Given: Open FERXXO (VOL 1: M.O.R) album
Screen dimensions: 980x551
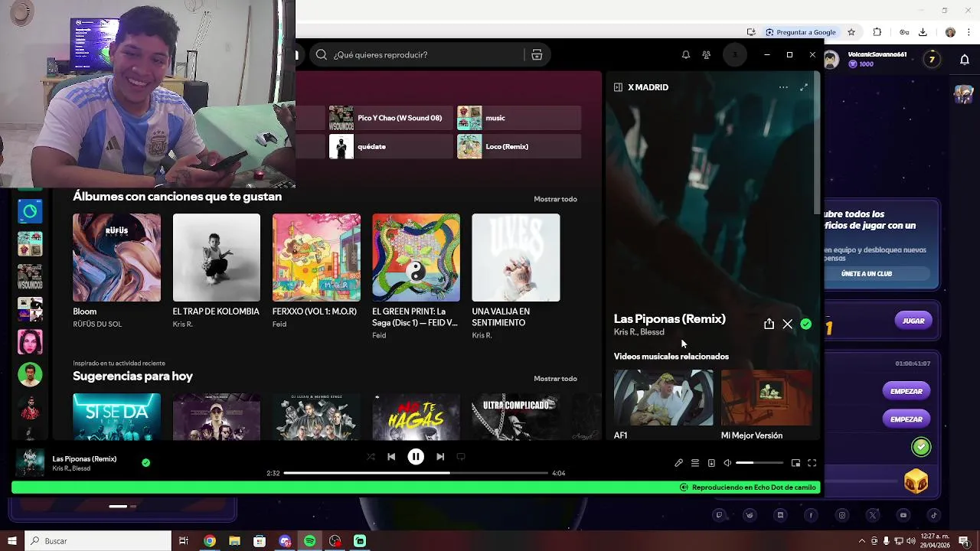Looking at the screenshot, I should point(316,257).
